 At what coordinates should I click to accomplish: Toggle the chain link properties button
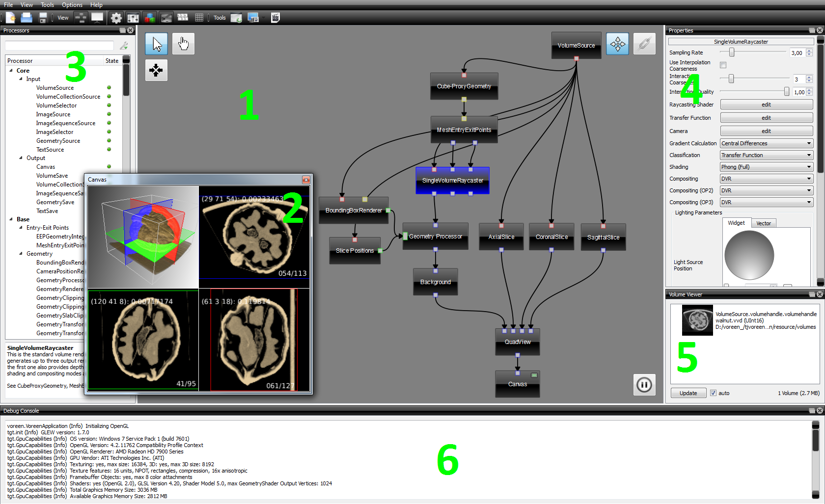[x=644, y=44]
